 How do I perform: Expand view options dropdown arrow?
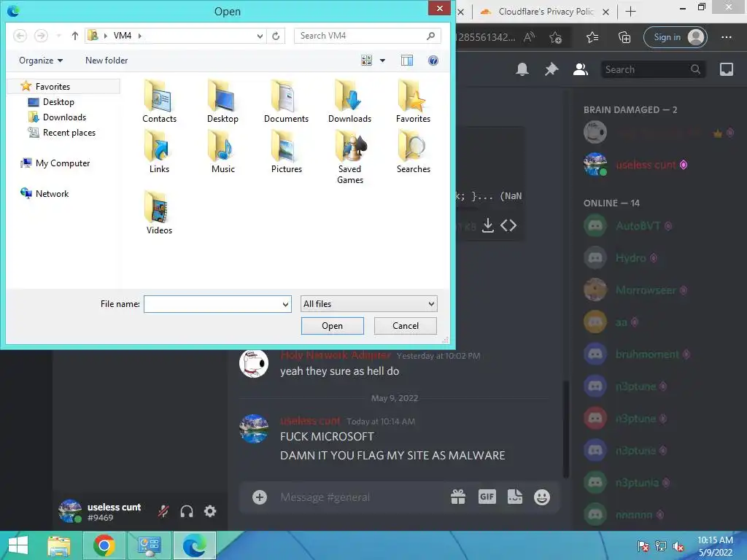click(x=382, y=61)
